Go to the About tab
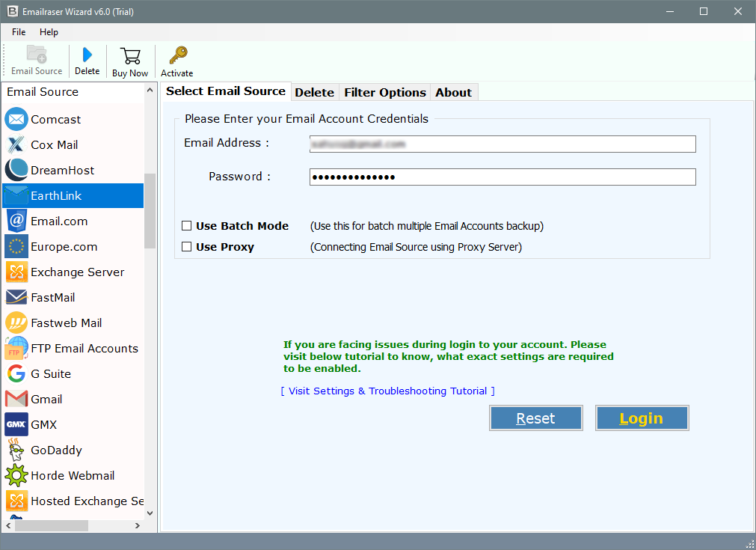756x550 pixels. [x=453, y=92]
